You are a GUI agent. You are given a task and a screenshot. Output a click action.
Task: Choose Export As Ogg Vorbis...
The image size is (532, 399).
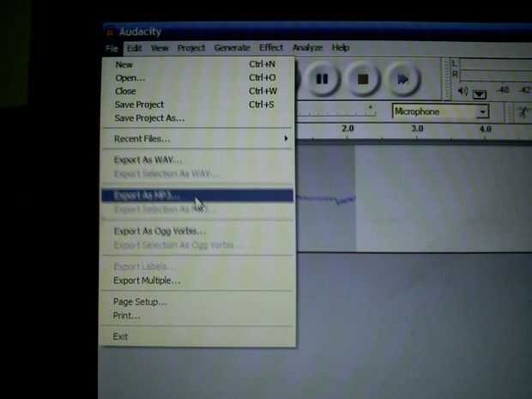tap(197, 231)
